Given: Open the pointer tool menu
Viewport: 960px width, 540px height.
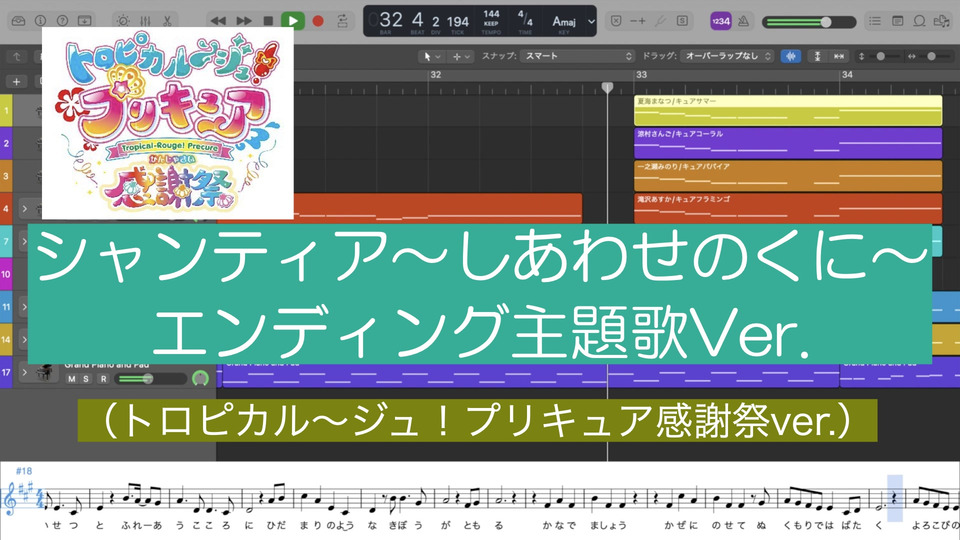Looking at the screenshot, I should pos(432,56).
